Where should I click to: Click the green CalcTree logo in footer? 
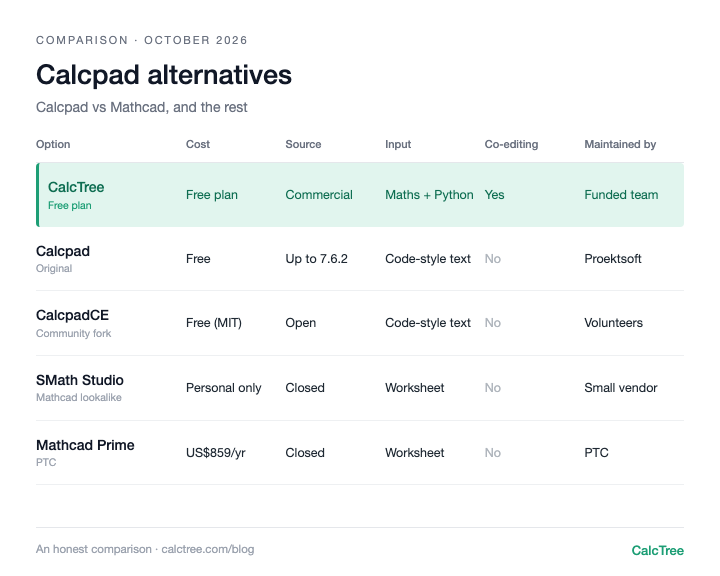pyautogui.click(x=657, y=550)
